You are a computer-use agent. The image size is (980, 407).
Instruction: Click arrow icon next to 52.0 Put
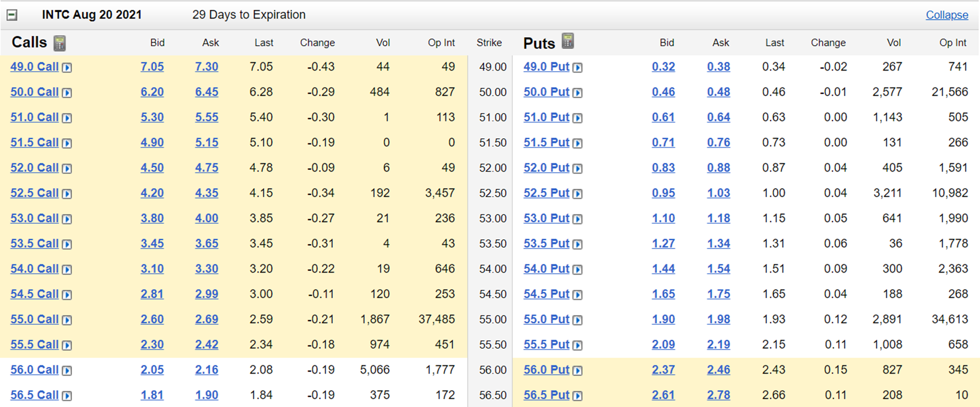coord(578,169)
